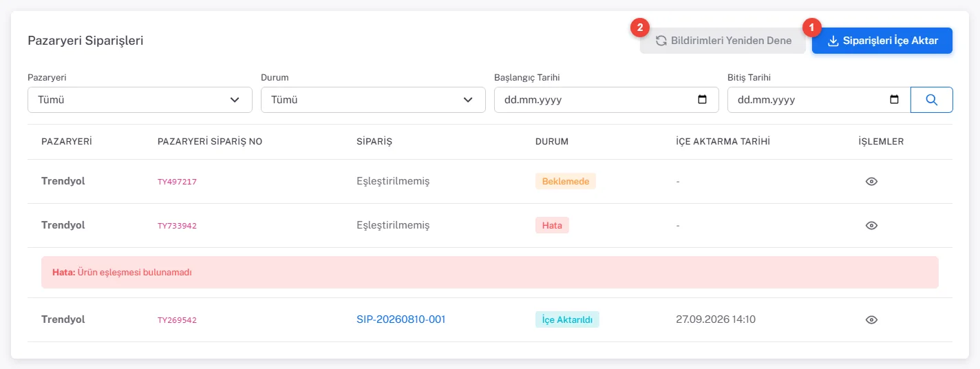Click the İŞLEMLER column header
This screenshot has height=369, width=980.
(x=881, y=142)
